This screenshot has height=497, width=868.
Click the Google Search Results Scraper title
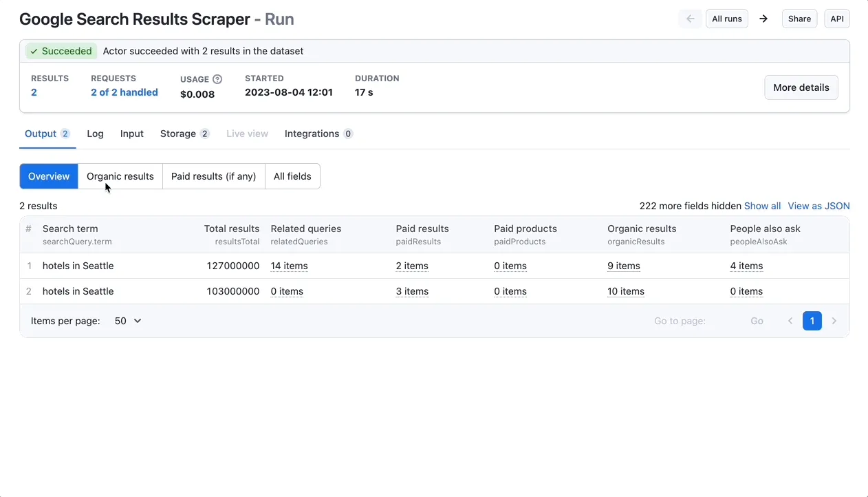pos(135,19)
